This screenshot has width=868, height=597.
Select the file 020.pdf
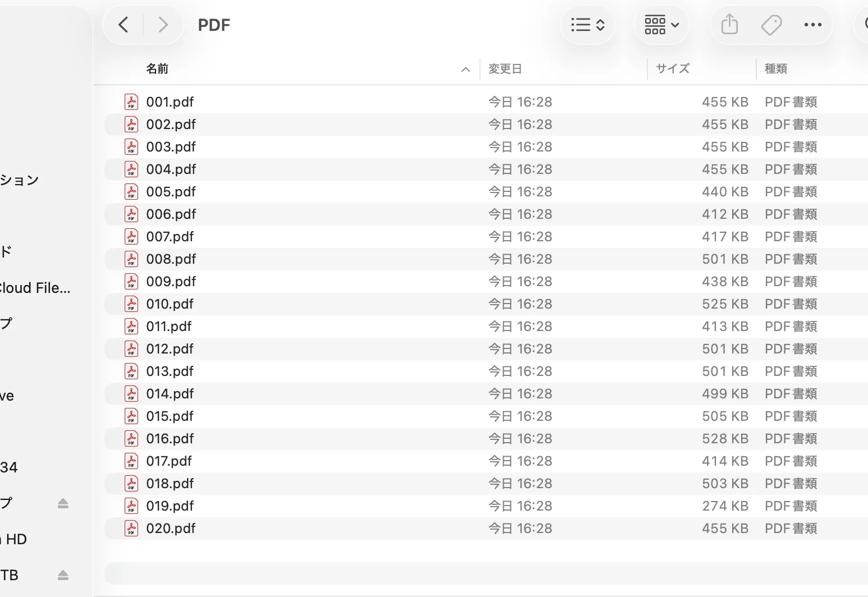pos(171,528)
